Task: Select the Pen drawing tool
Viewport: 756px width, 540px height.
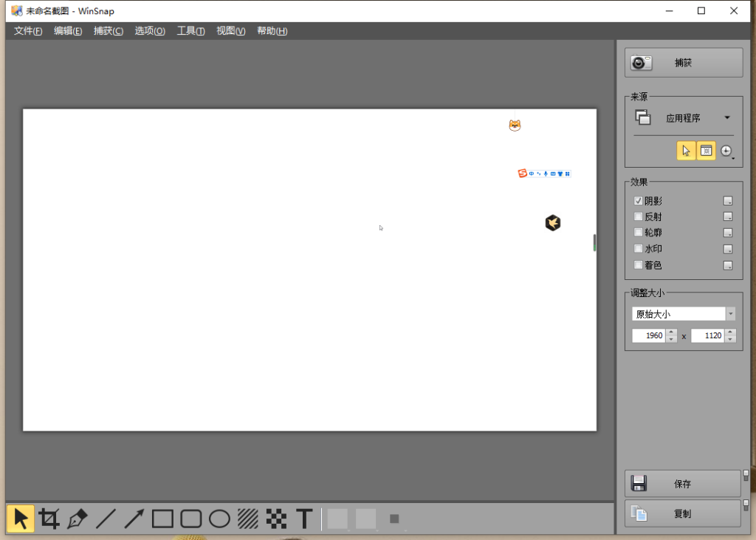Action: 78,519
